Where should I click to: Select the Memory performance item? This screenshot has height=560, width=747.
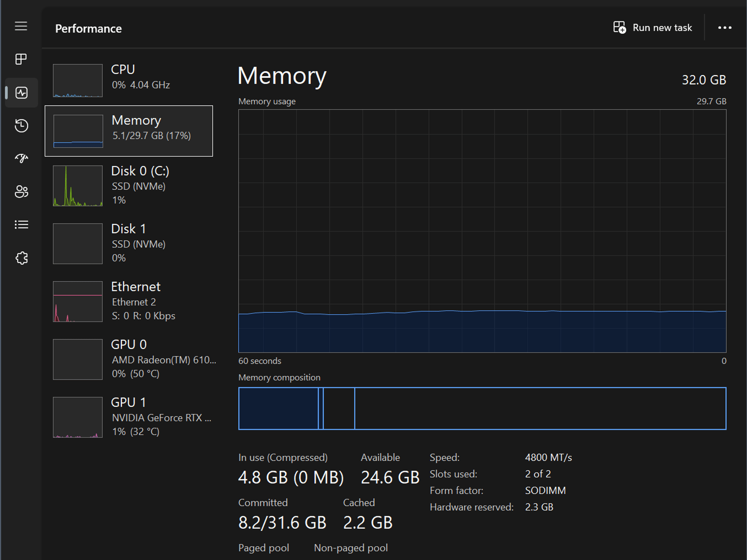pyautogui.click(x=129, y=131)
